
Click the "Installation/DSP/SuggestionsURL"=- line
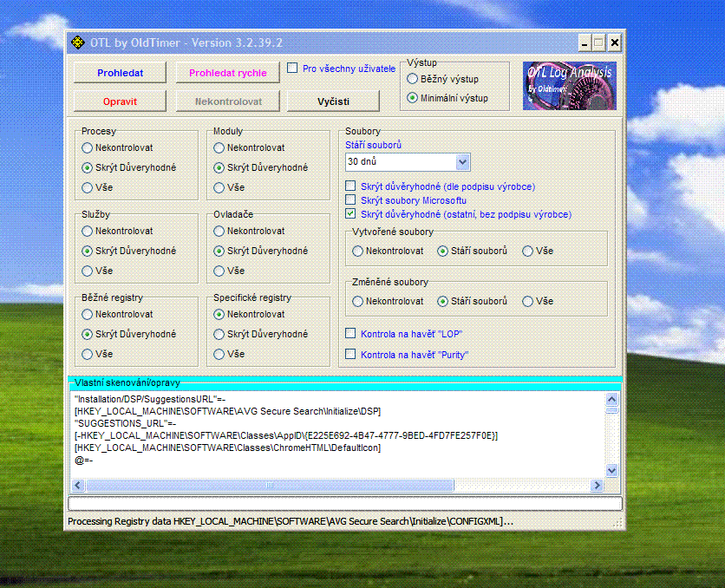(x=150, y=399)
